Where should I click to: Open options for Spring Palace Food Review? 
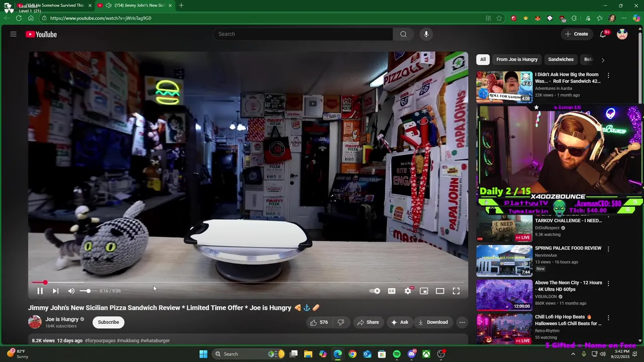608,249
